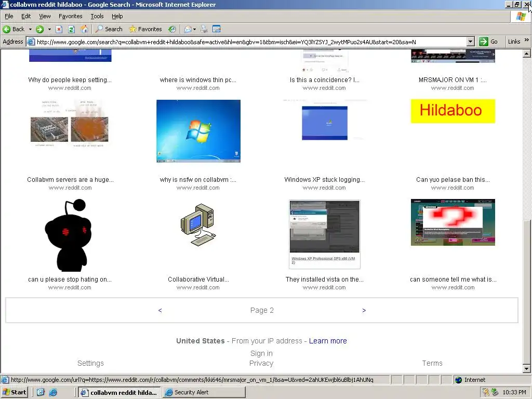Click the Show Desktop quick launch icon

click(x=41, y=392)
